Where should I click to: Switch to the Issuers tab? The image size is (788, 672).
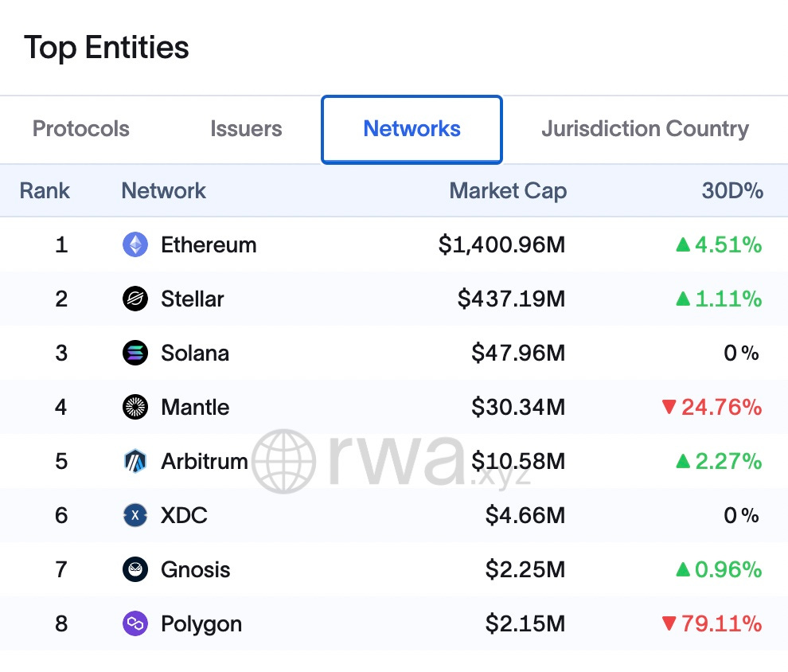246,129
